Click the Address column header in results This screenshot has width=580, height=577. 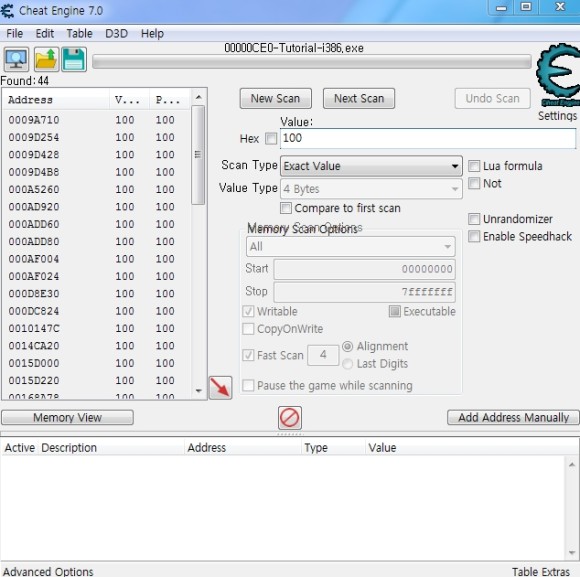55,100
